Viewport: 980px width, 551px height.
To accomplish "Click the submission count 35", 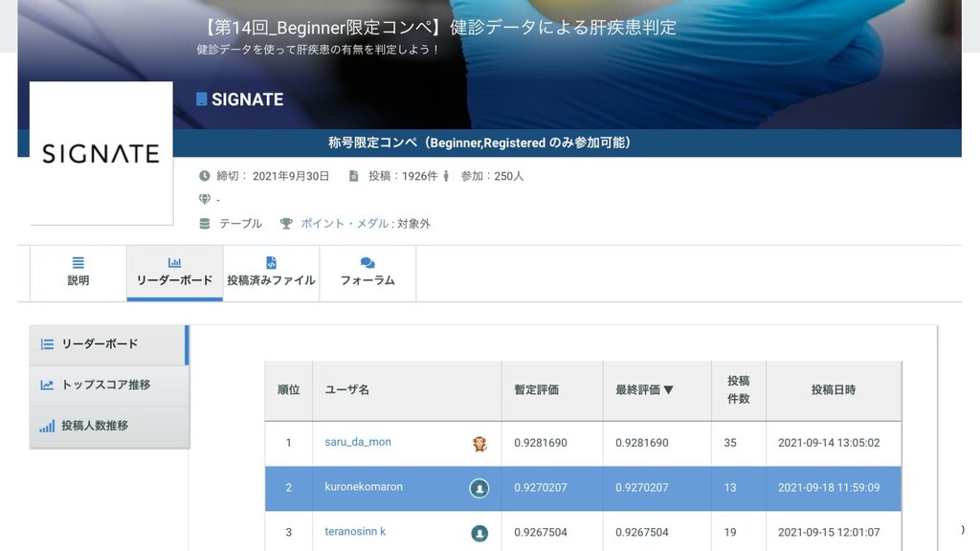I will 730,443.
